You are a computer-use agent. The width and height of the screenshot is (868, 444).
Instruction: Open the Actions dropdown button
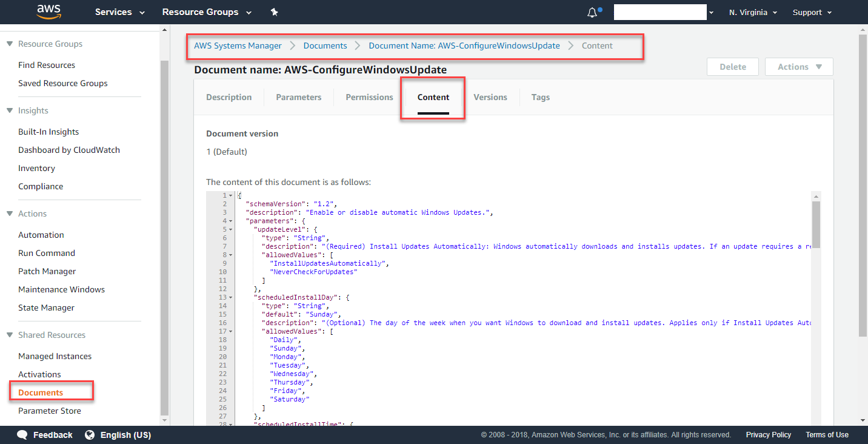tap(799, 67)
